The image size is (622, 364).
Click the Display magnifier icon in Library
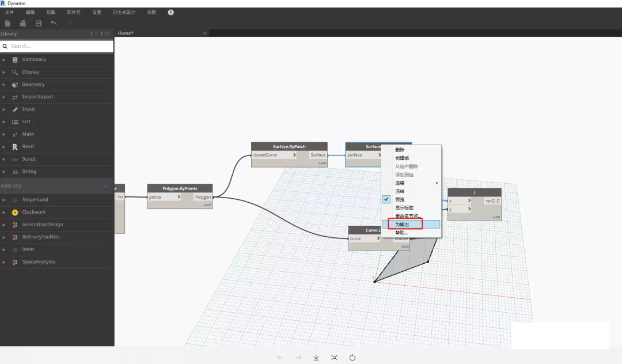click(x=15, y=72)
